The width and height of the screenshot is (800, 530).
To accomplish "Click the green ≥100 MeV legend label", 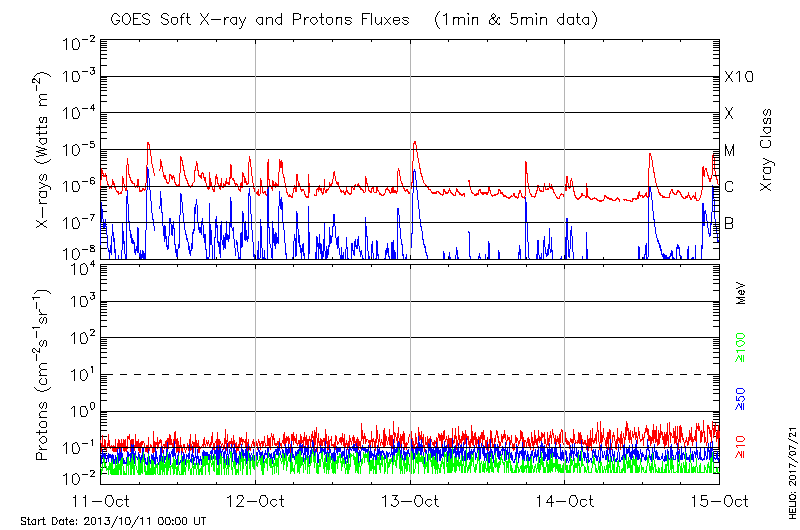I will coord(741,347).
